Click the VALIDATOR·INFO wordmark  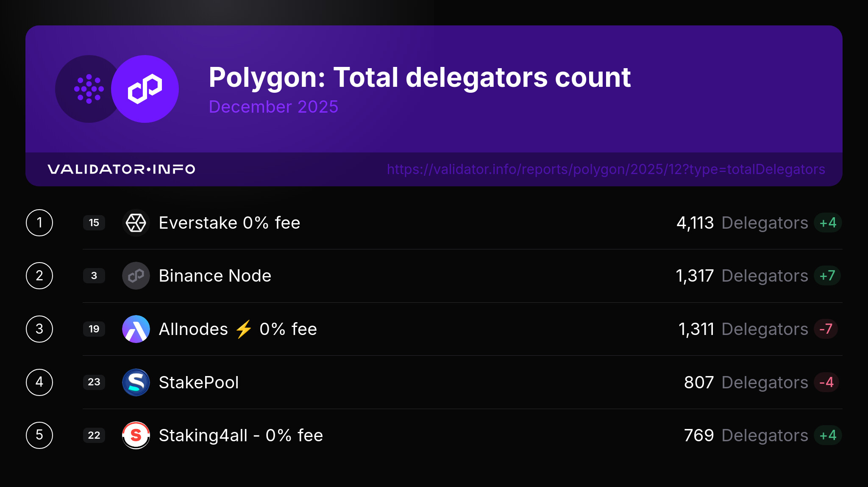[x=121, y=169]
